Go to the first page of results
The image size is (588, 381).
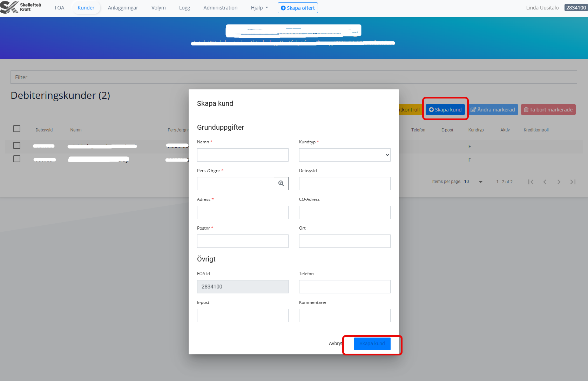coord(531,182)
